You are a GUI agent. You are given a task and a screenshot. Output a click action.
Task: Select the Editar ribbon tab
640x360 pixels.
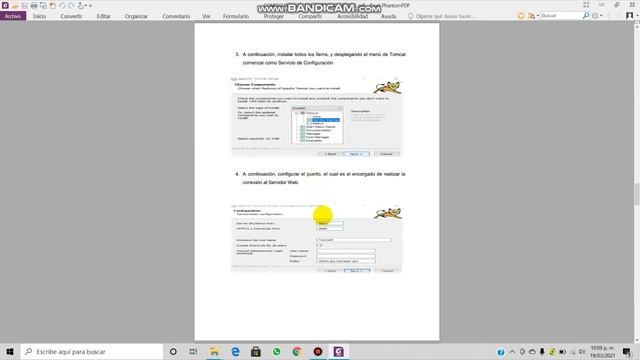coord(103,16)
